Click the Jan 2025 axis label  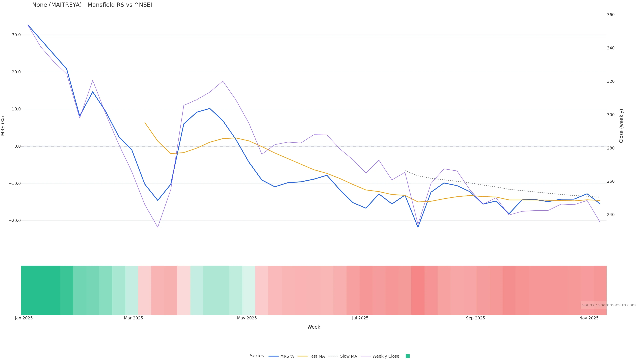tap(24, 318)
